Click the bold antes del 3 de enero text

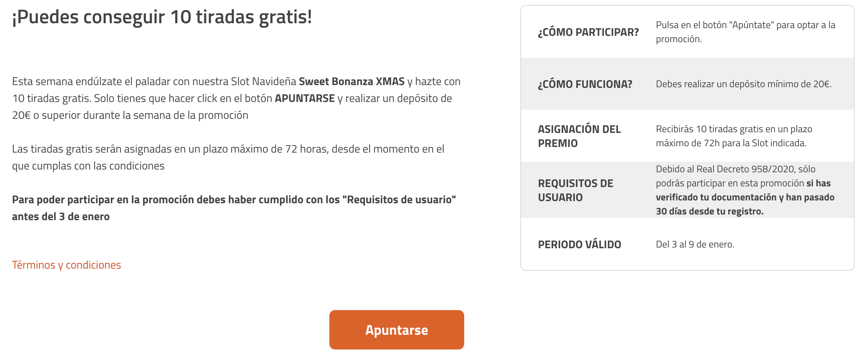(61, 217)
